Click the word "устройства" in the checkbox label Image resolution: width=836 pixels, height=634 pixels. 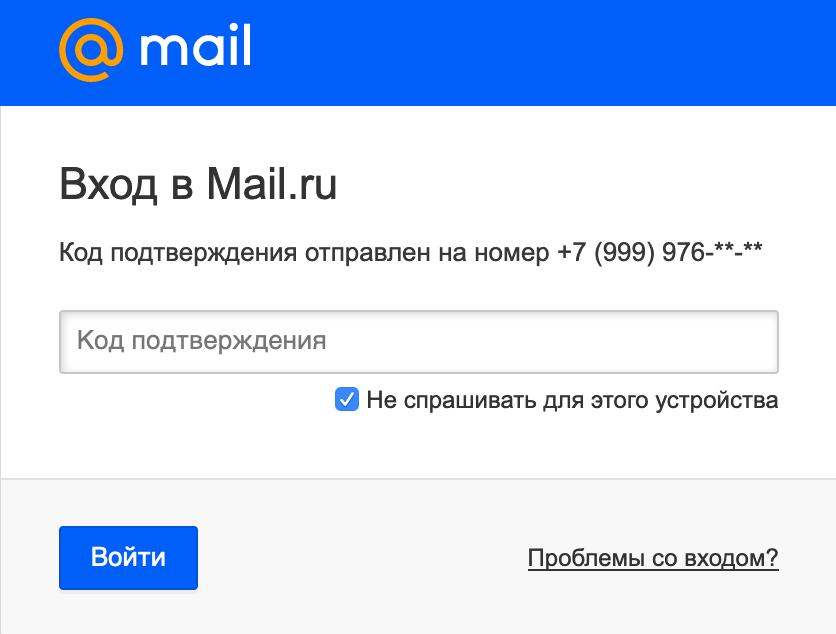717,400
